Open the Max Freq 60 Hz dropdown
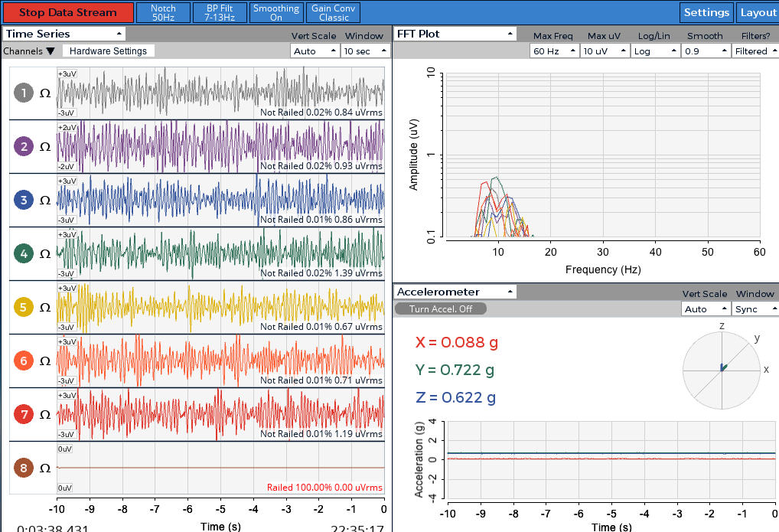The height and width of the screenshot is (532, 779). click(x=554, y=51)
